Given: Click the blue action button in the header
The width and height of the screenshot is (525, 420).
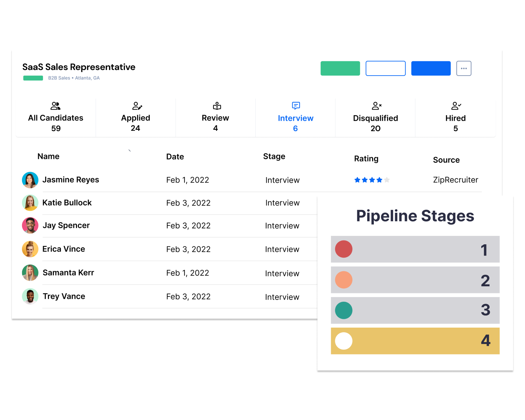Looking at the screenshot, I should 430,68.
